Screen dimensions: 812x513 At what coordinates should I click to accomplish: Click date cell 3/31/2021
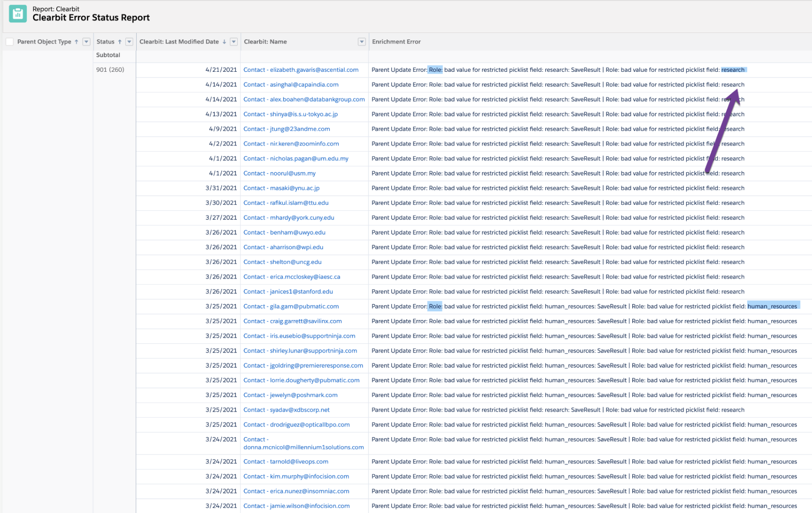tap(221, 188)
